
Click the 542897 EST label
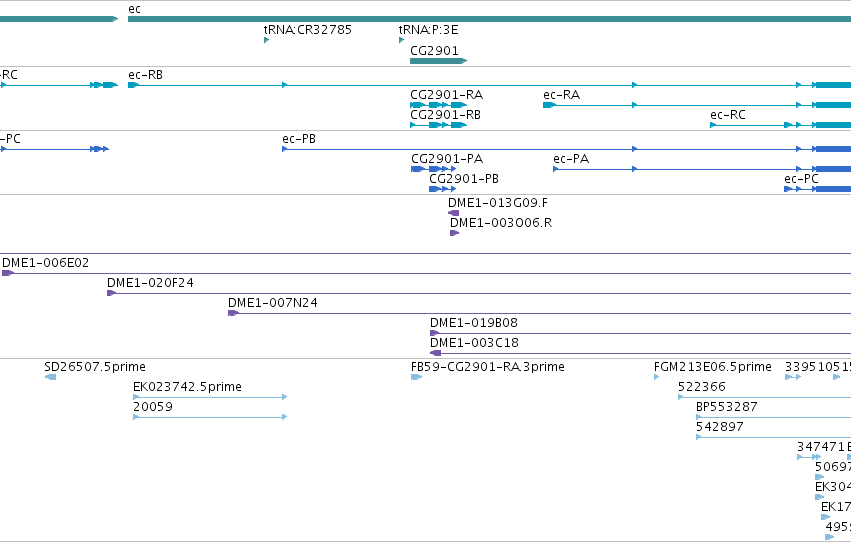[720, 427]
